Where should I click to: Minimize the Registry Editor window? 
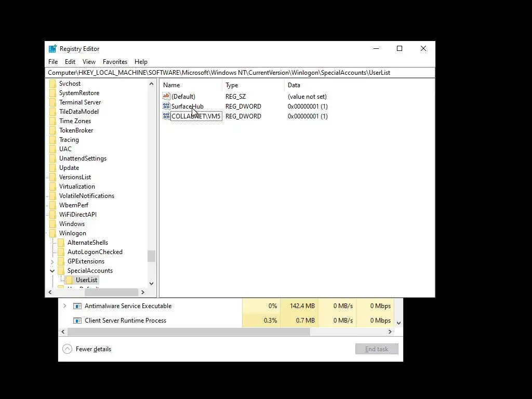(376, 48)
